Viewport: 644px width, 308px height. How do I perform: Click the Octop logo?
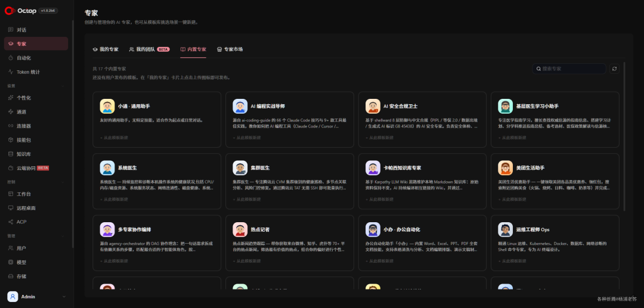pyautogui.click(x=20, y=11)
